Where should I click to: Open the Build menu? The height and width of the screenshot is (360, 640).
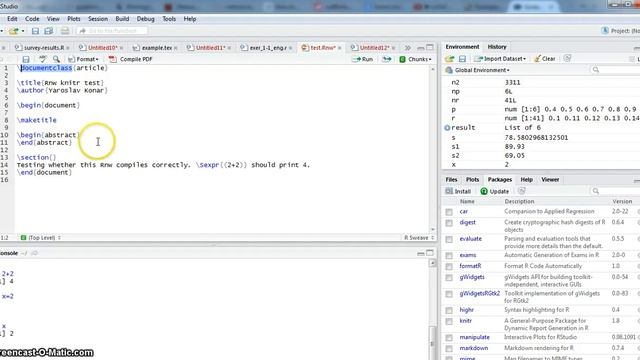tap(122, 19)
